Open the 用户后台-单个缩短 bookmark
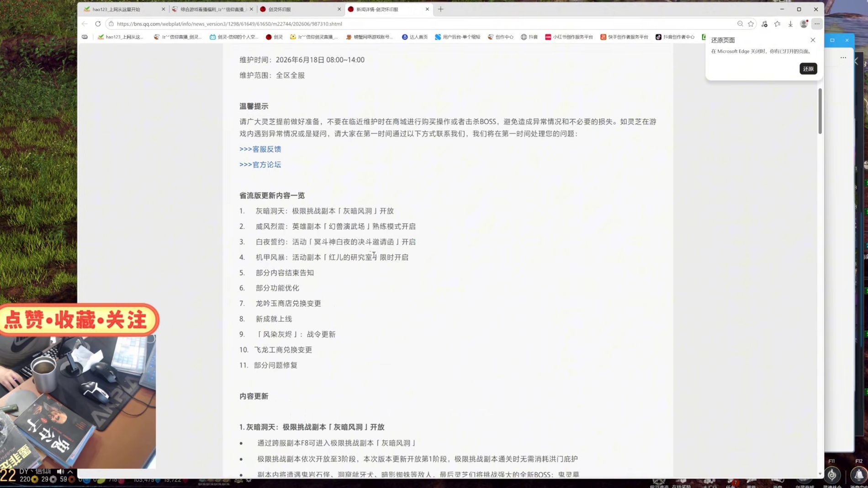This screenshot has height=488, width=868. [458, 37]
